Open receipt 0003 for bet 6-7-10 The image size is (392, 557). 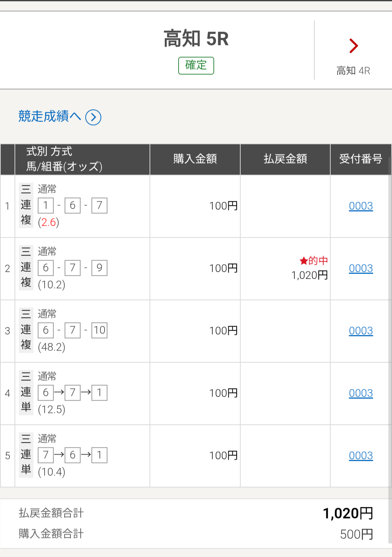(x=361, y=331)
